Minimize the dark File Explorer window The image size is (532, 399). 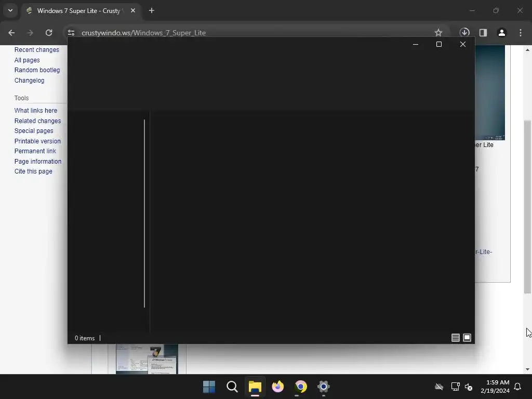tap(415, 45)
